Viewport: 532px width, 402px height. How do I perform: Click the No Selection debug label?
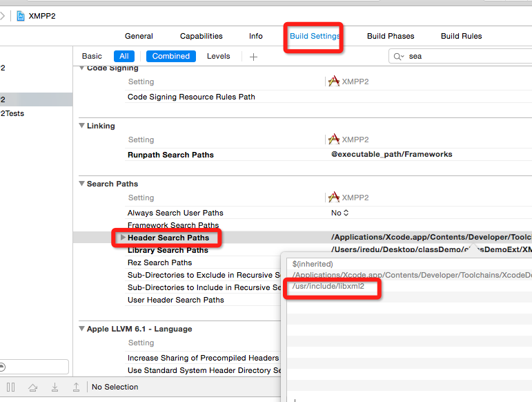[115, 387]
